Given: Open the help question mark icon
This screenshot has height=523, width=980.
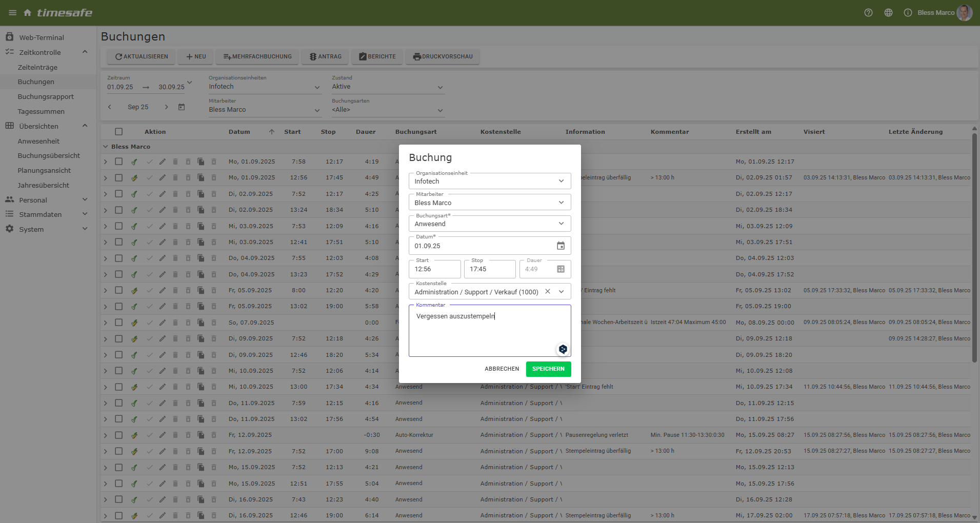Looking at the screenshot, I should pyautogui.click(x=868, y=13).
